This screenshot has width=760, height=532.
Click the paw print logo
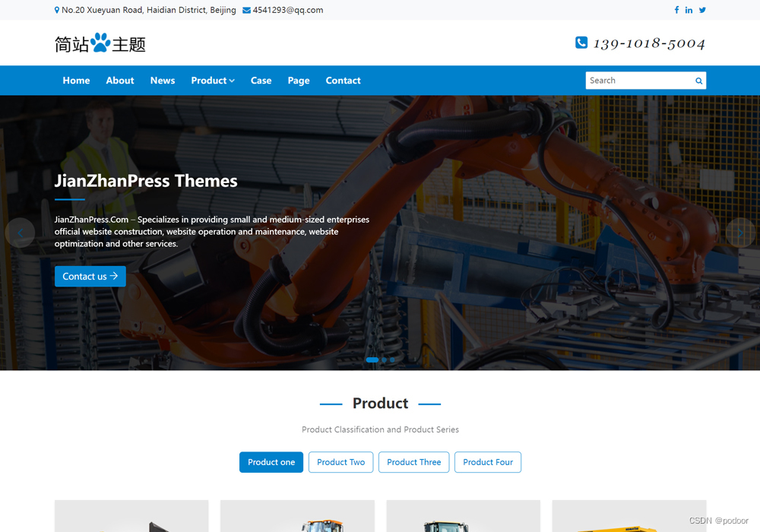click(100, 43)
